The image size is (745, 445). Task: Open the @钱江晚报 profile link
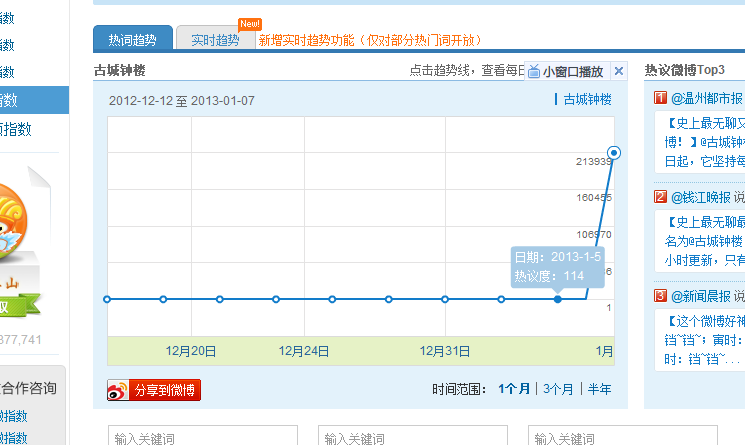click(700, 197)
